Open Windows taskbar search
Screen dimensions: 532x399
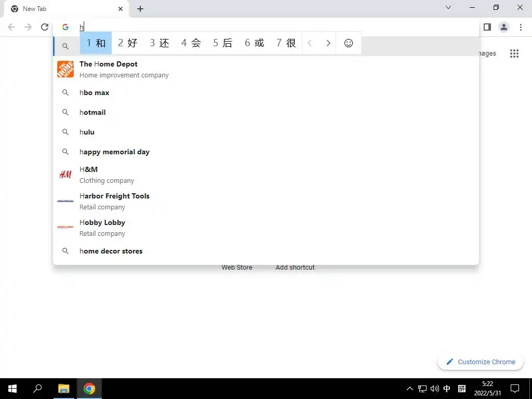tap(37, 389)
